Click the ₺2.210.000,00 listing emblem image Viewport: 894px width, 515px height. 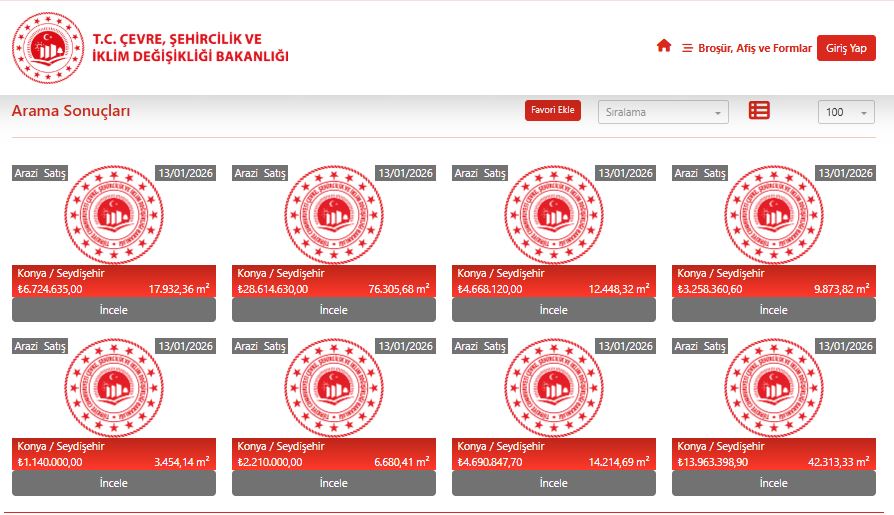point(334,387)
